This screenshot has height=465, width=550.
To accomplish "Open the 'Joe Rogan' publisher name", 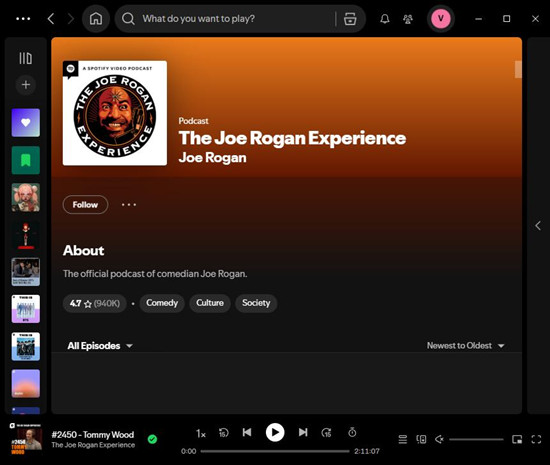I will 212,157.
